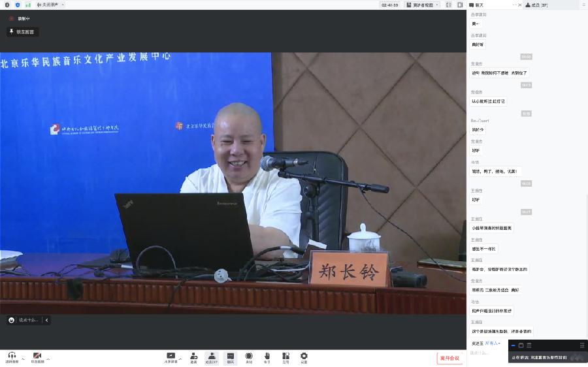This screenshot has width=588, height=367.
Task: Click the chat message ending in '太到位了'
Action: [x=499, y=73]
